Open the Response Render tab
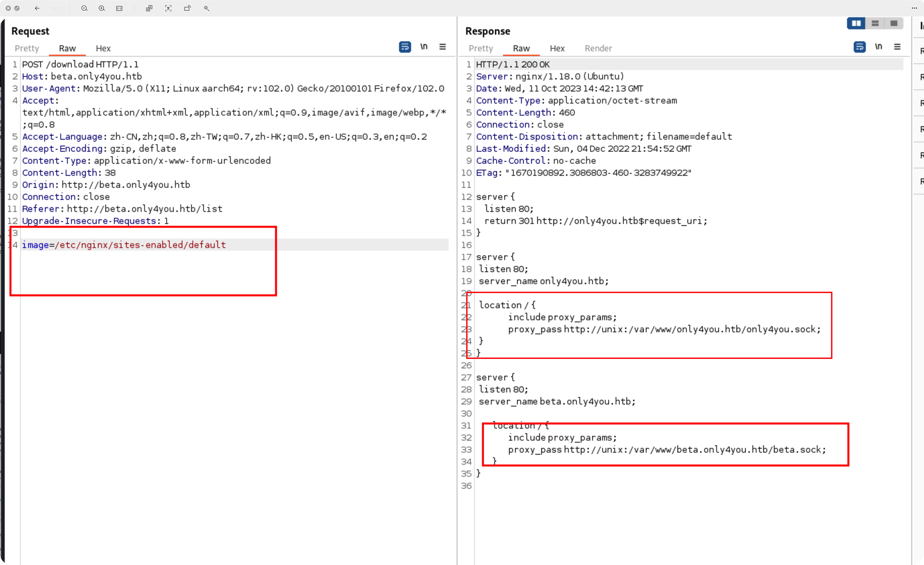924x565 pixels. [598, 48]
